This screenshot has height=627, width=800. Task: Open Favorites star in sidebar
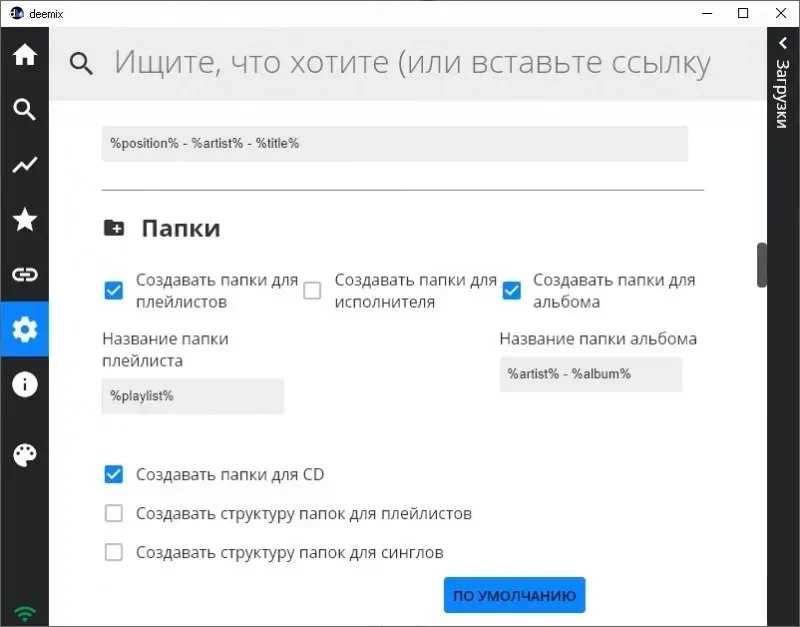click(x=24, y=220)
